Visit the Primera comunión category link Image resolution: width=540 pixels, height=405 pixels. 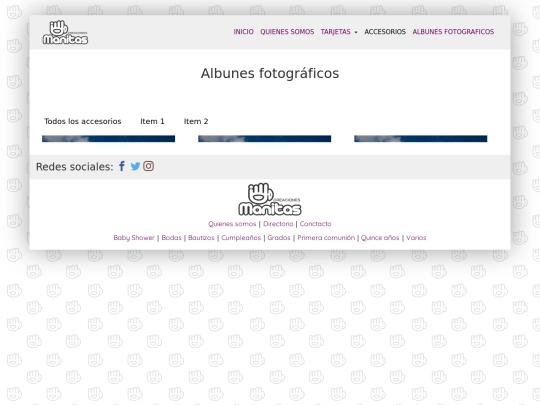326,238
